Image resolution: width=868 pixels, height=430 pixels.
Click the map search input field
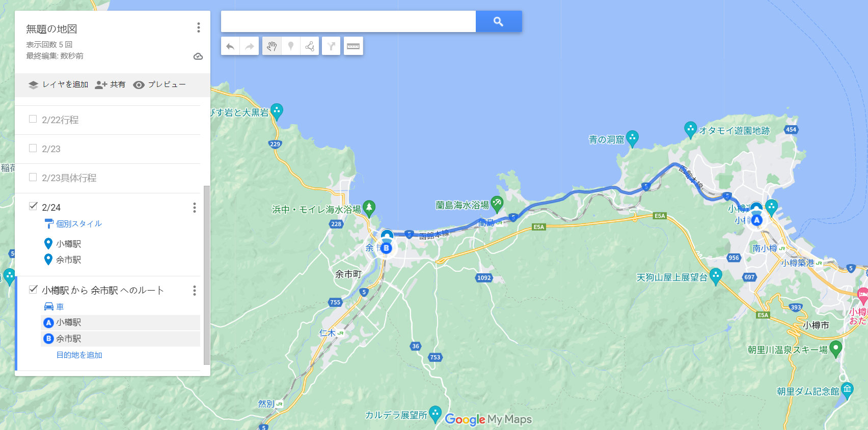tap(348, 21)
